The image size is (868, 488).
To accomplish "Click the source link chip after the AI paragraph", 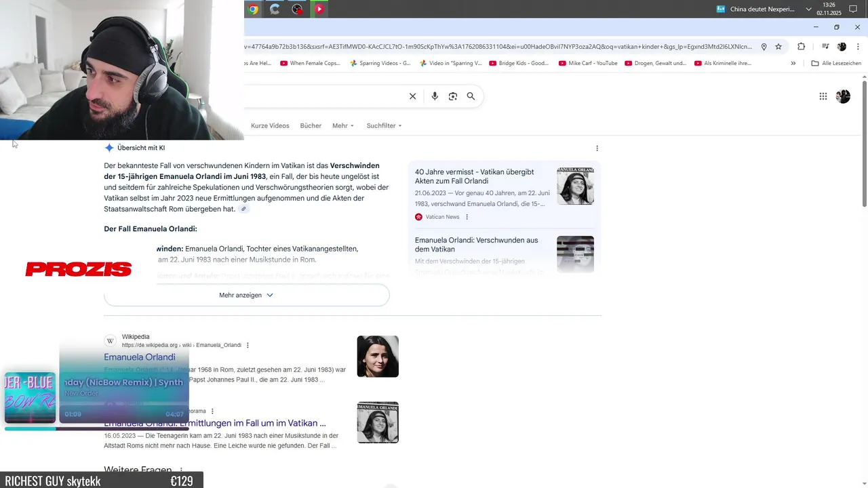I will [243, 209].
